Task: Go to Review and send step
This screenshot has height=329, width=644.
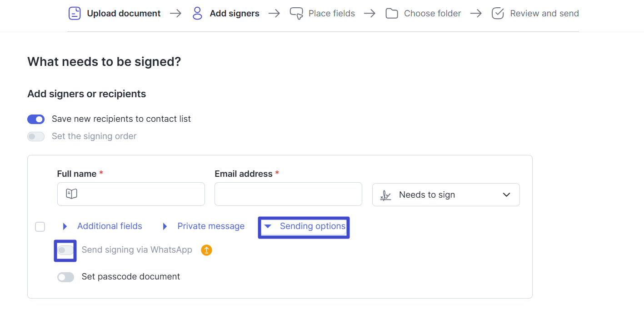Action: pyautogui.click(x=535, y=14)
